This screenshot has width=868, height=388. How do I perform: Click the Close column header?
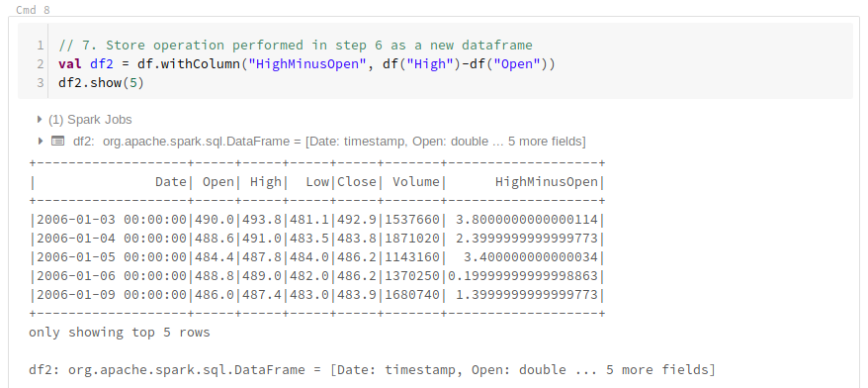pos(357,182)
